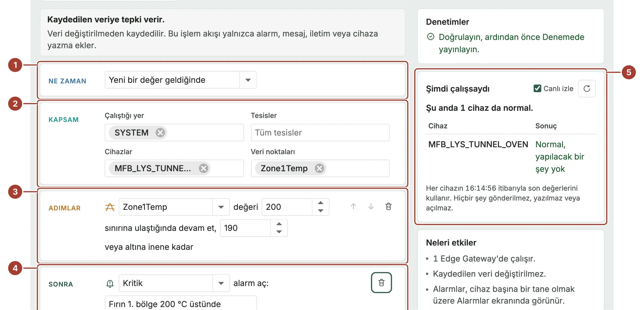
Task: Delete the Kritik alarm action
Action: (381, 283)
